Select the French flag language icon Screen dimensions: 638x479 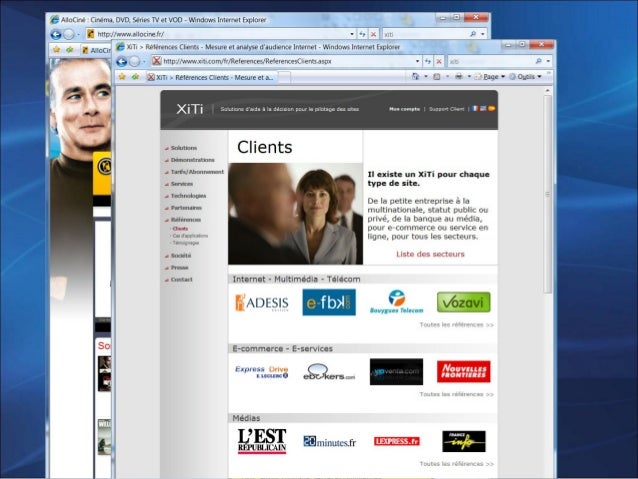(x=475, y=109)
